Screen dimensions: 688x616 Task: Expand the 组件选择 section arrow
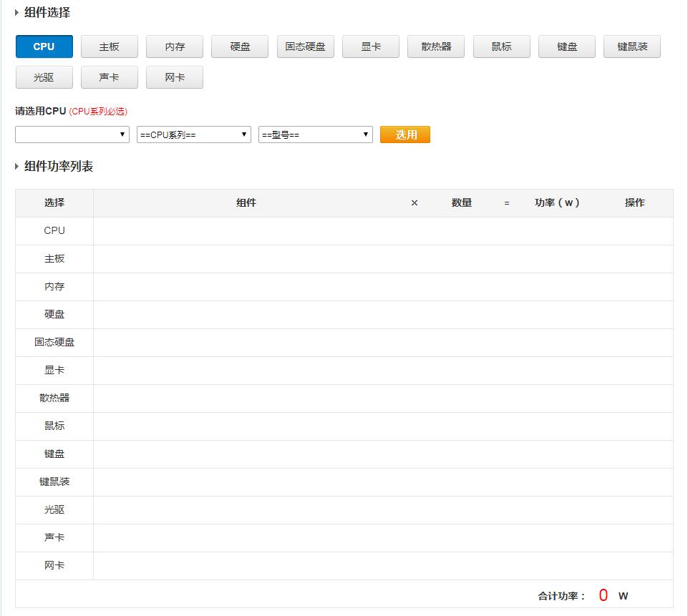[16, 12]
